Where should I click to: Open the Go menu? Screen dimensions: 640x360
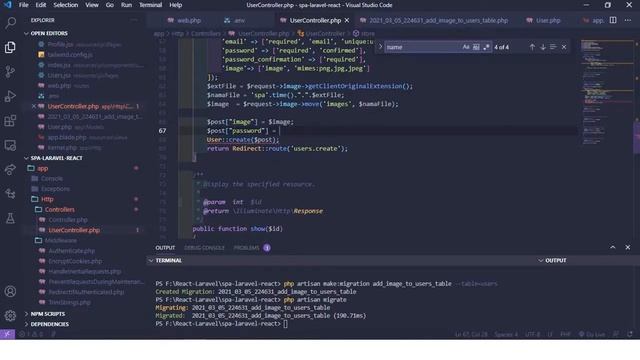pyautogui.click(x=110, y=5)
